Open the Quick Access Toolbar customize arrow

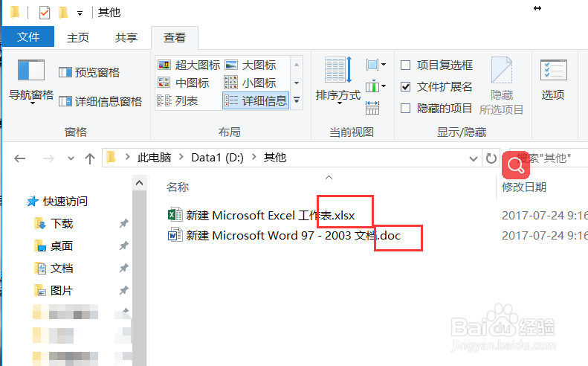click(x=80, y=13)
